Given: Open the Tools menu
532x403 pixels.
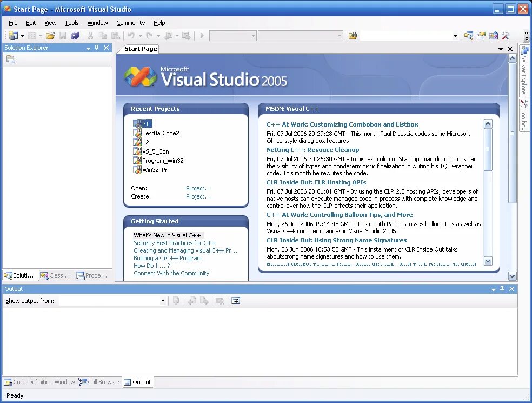Looking at the screenshot, I should 71,23.
